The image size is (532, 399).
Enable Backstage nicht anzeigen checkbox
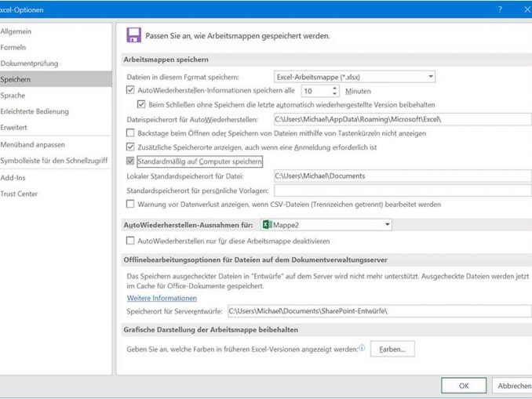131,133
